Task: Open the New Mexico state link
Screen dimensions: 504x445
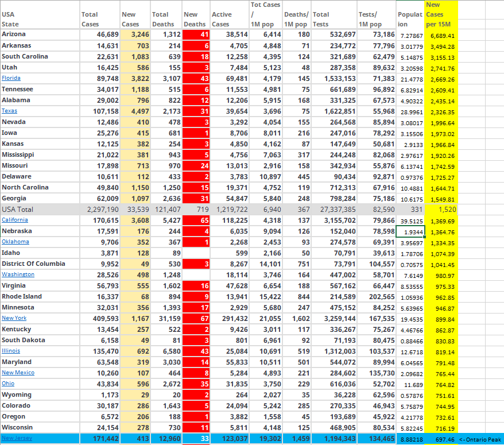Action: click(18, 373)
